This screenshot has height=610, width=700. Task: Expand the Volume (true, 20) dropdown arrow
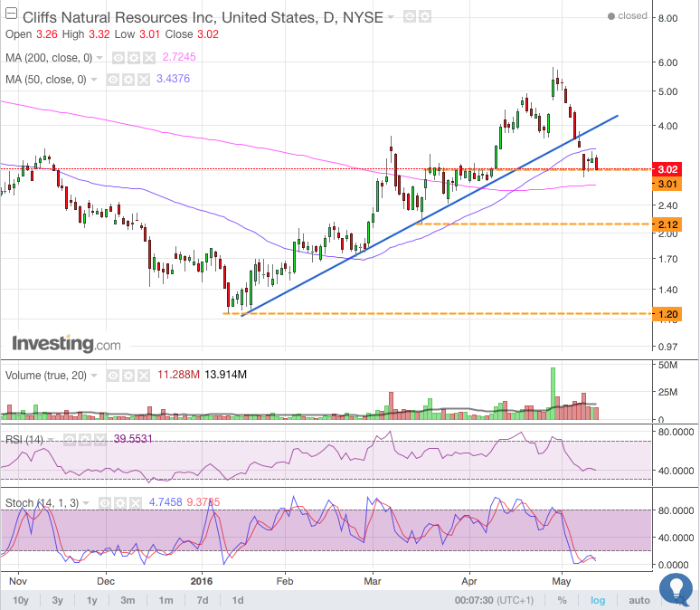[x=94, y=376]
